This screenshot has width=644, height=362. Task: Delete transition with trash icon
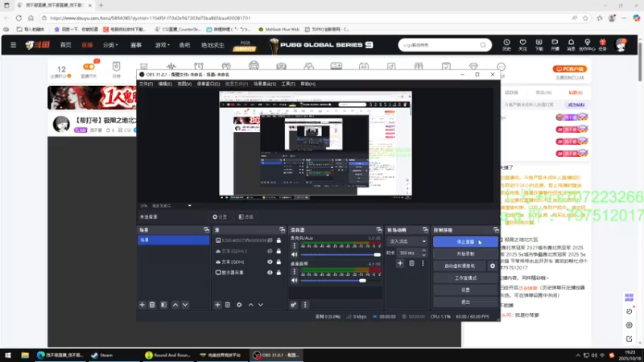coord(411,264)
